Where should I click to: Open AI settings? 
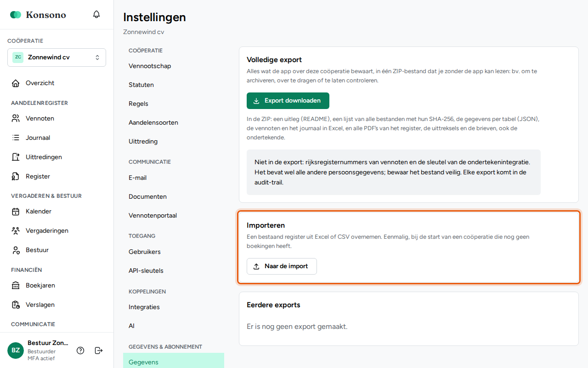tap(174, 326)
